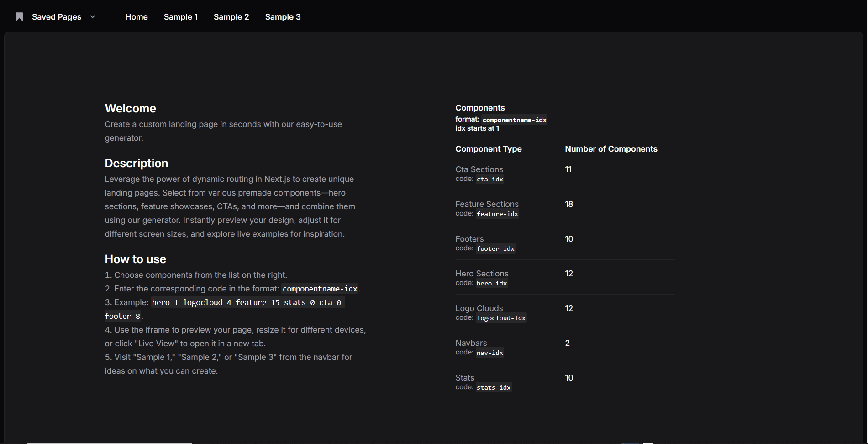Click the Saved Pages bookmark icon

19,17
